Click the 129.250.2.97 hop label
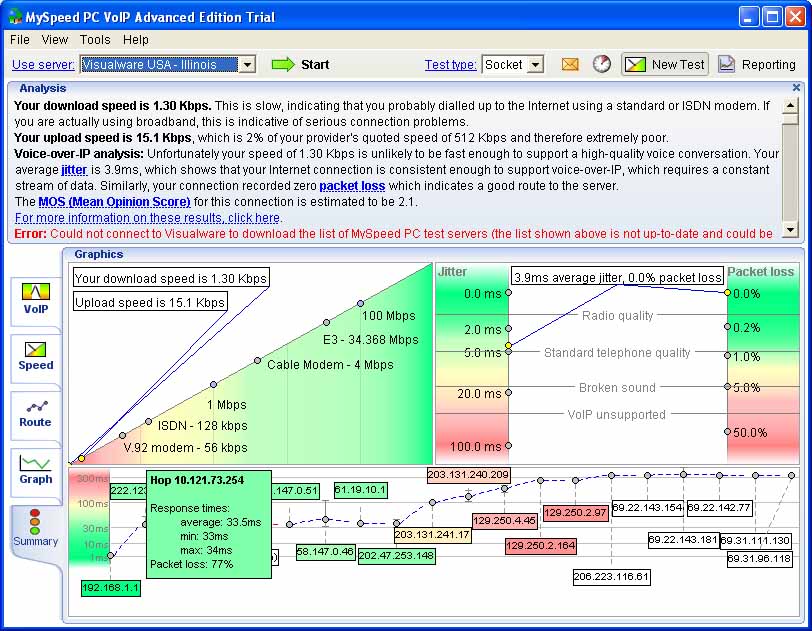Screen dimensions: 812x631 point(575,513)
